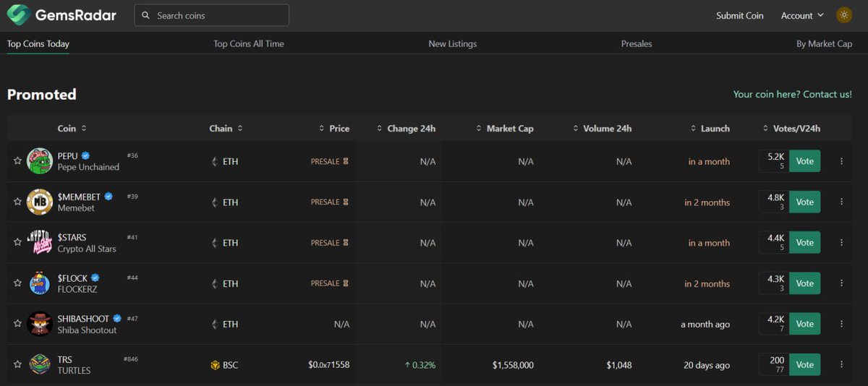Image resolution: width=868 pixels, height=386 pixels.
Task: Favorite the SHIBASHOOT coin with star
Action: (17, 324)
